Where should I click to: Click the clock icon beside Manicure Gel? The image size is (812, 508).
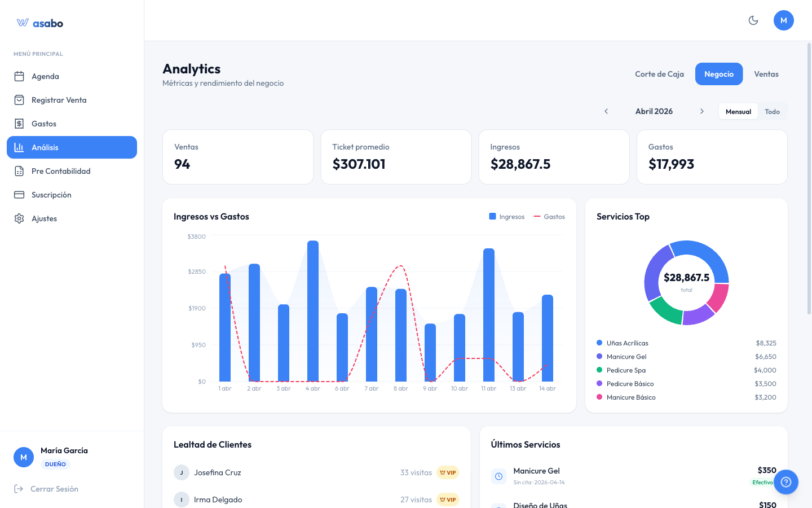click(x=499, y=476)
